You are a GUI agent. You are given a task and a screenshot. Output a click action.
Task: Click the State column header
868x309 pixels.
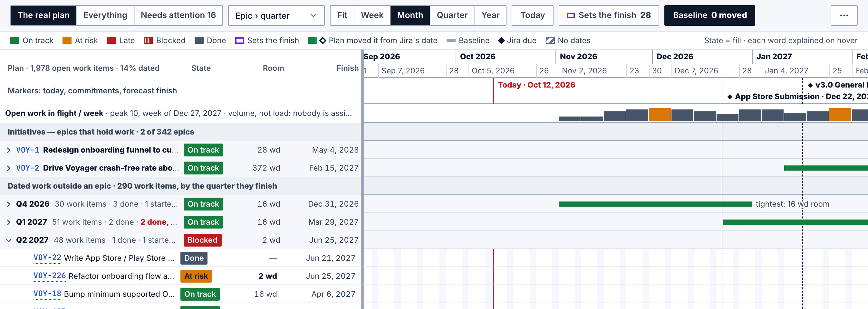tap(201, 68)
